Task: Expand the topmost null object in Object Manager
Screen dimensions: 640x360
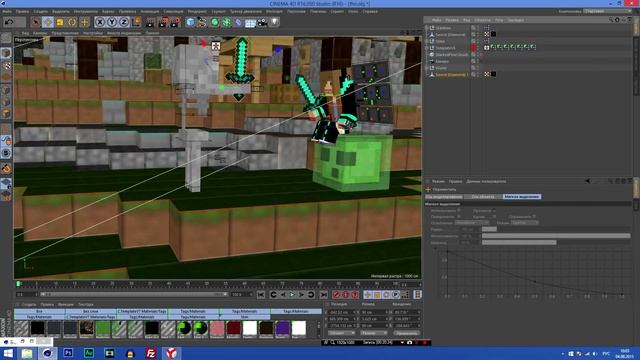Action: 427,28
